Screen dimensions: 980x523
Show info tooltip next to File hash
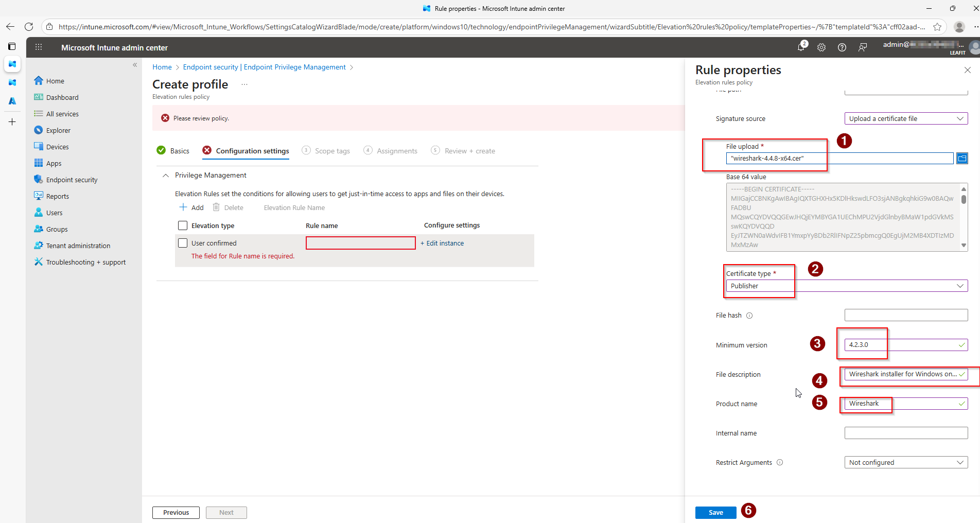(x=749, y=316)
